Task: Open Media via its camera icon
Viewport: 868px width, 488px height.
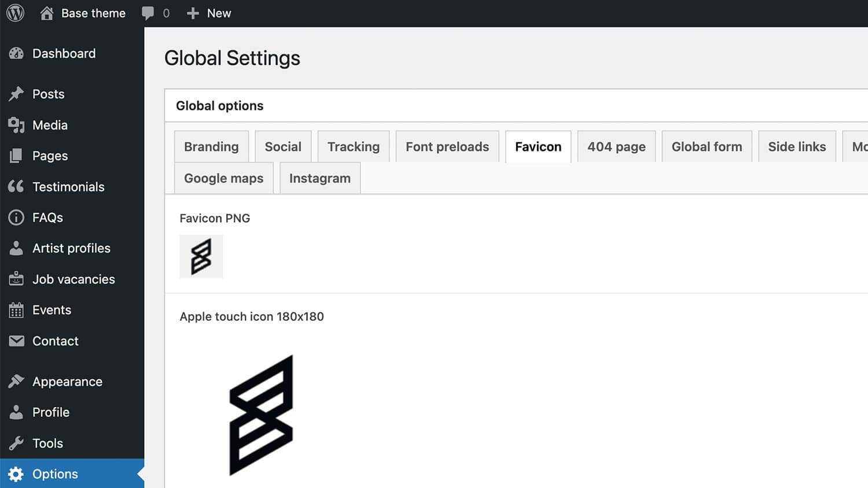Action: coord(16,125)
